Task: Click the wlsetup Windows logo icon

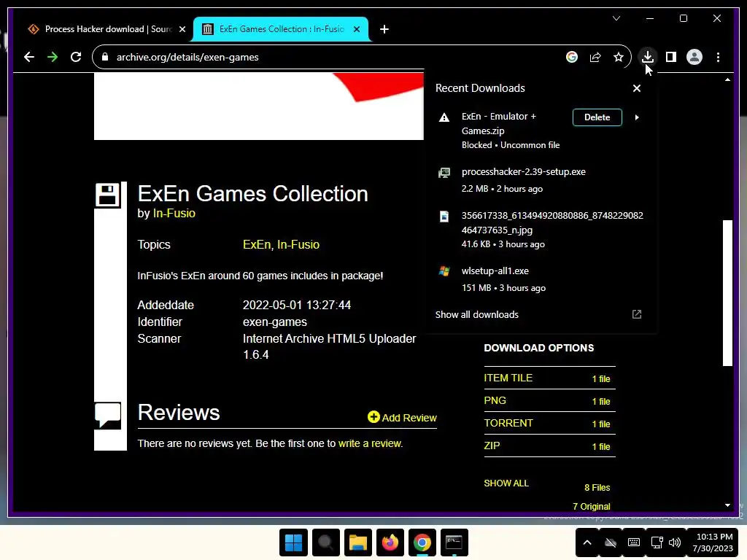Action: tap(444, 271)
